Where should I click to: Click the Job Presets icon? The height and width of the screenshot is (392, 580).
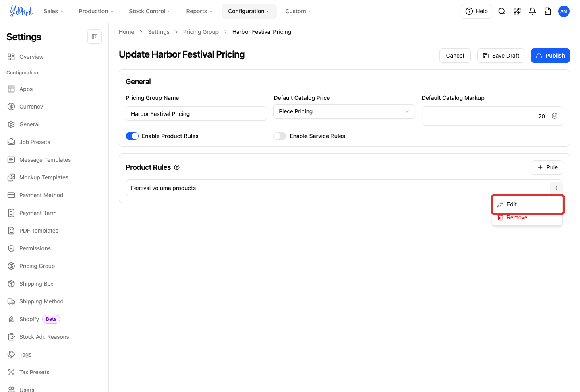(x=11, y=142)
